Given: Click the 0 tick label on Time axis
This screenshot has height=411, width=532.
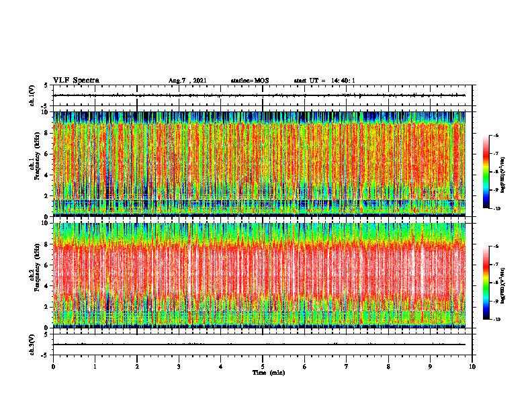Looking at the screenshot, I should [x=53, y=367].
